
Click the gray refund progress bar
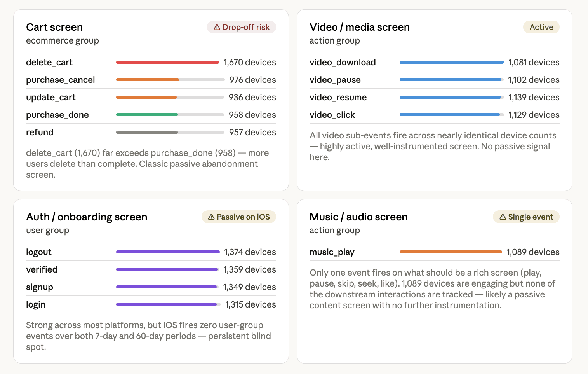147,132
